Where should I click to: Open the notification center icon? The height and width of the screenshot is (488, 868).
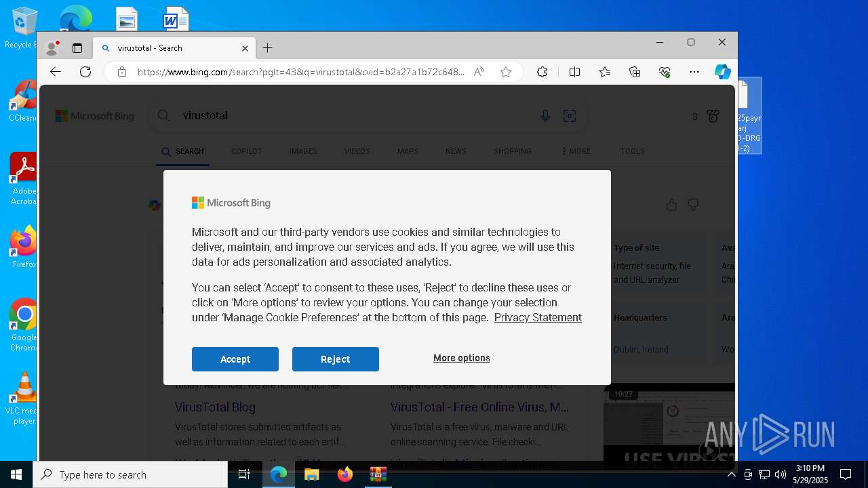(x=846, y=474)
